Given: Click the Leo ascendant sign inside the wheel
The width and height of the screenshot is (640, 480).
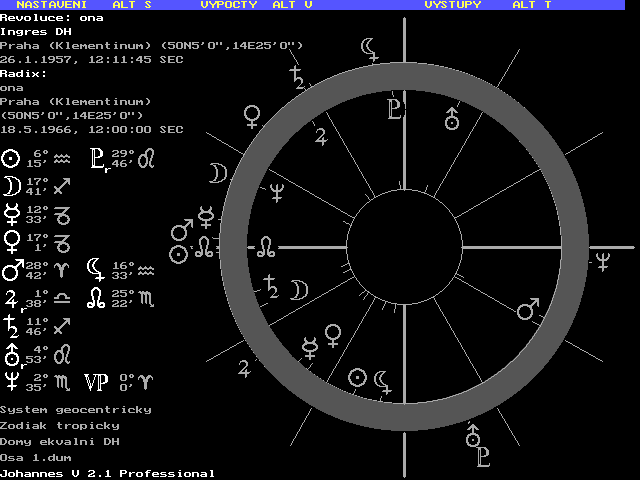Looking at the screenshot, I should pos(269,244).
